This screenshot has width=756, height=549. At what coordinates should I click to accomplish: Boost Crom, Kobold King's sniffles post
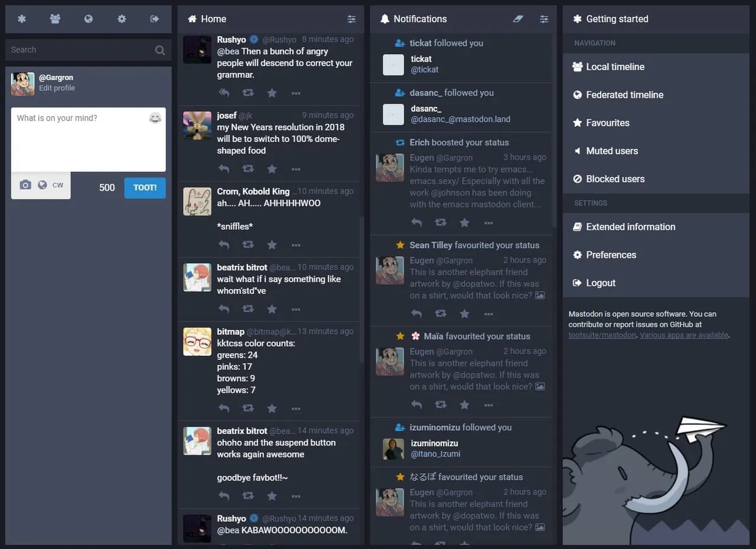pos(248,245)
